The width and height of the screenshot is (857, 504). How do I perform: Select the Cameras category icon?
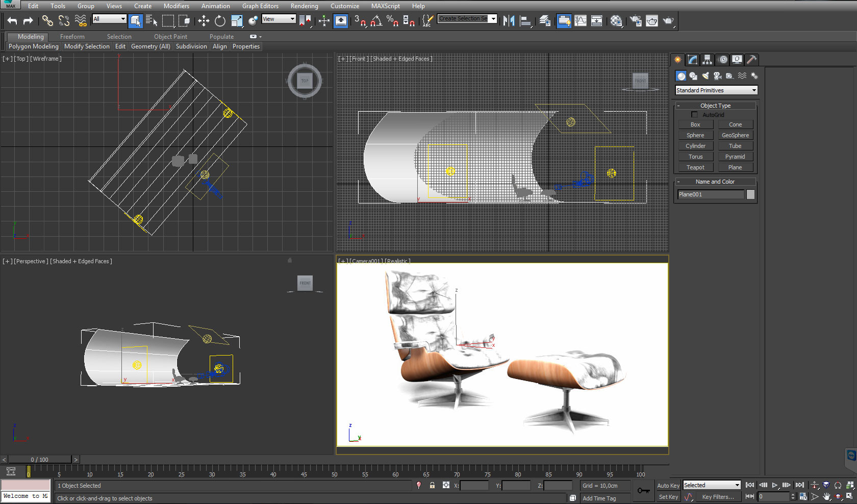(718, 76)
